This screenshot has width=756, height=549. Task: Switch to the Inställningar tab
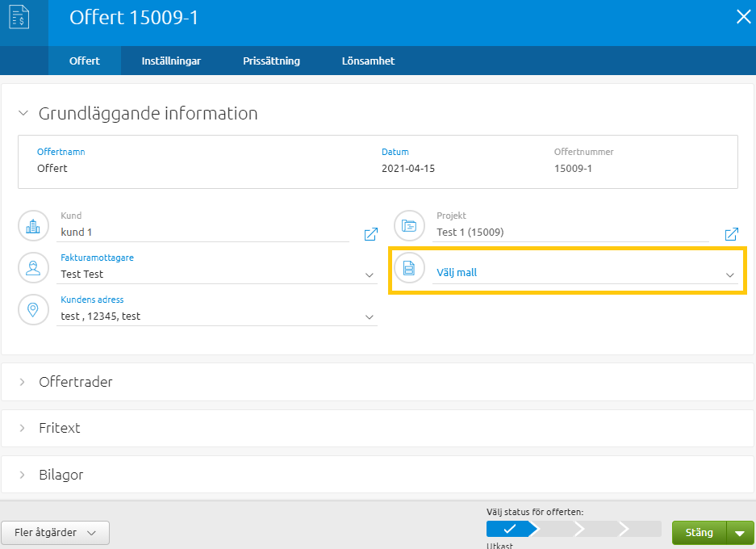pyautogui.click(x=171, y=61)
